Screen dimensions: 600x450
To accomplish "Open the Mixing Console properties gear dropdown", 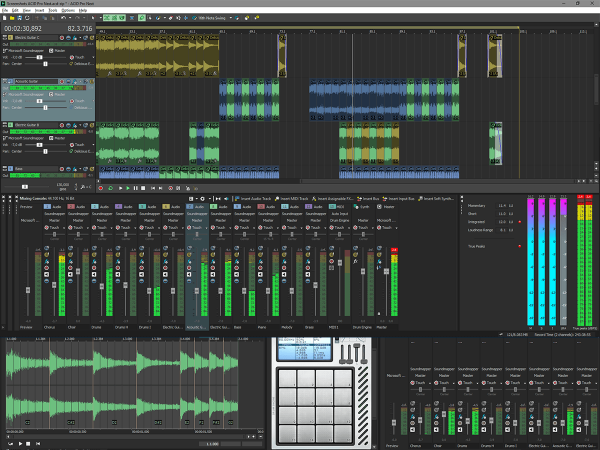I will (x=210, y=199).
